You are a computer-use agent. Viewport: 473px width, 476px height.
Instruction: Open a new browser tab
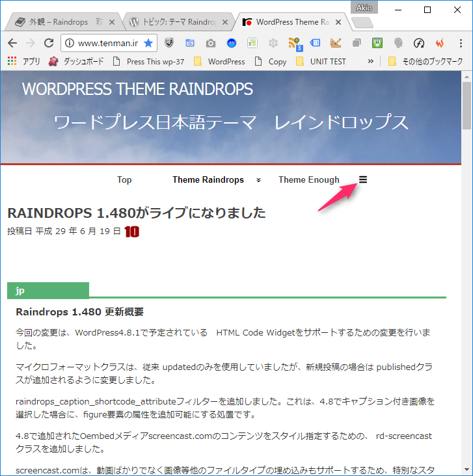click(362, 23)
